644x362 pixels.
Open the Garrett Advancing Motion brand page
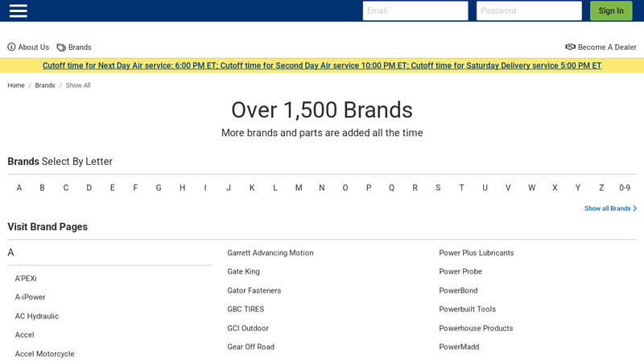click(270, 253)
